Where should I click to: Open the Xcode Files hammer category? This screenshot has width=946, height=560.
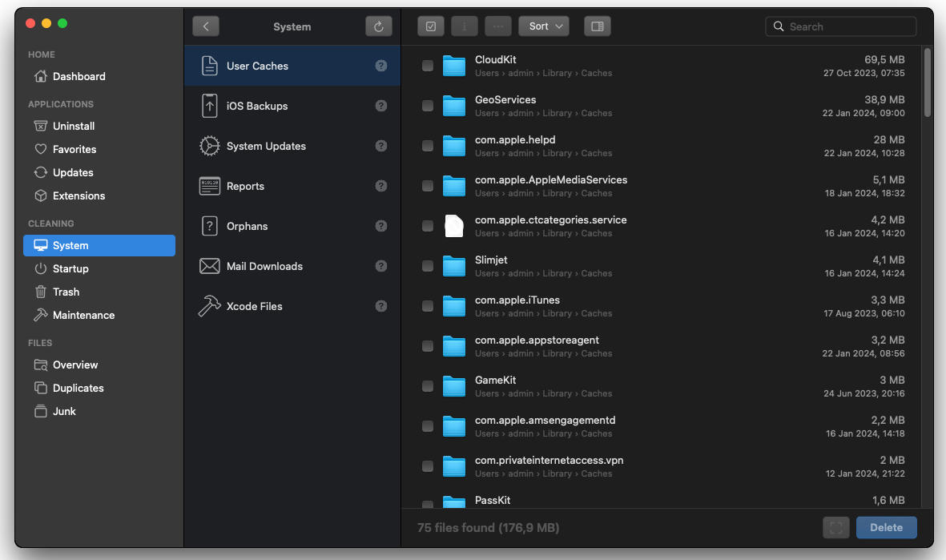tap(254, 306)
